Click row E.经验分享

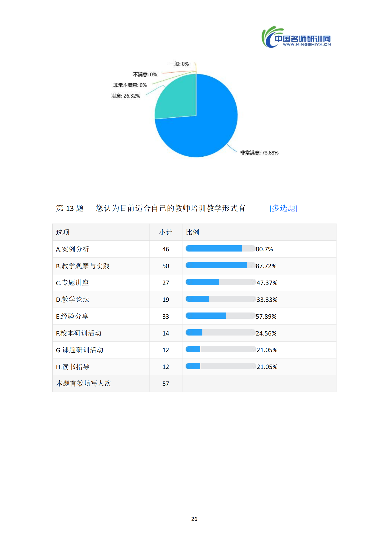point(194,316)
